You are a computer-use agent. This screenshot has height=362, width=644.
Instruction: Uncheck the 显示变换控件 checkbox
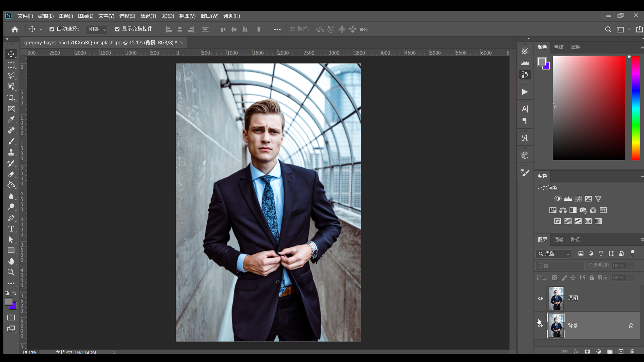tap(117, 29)
